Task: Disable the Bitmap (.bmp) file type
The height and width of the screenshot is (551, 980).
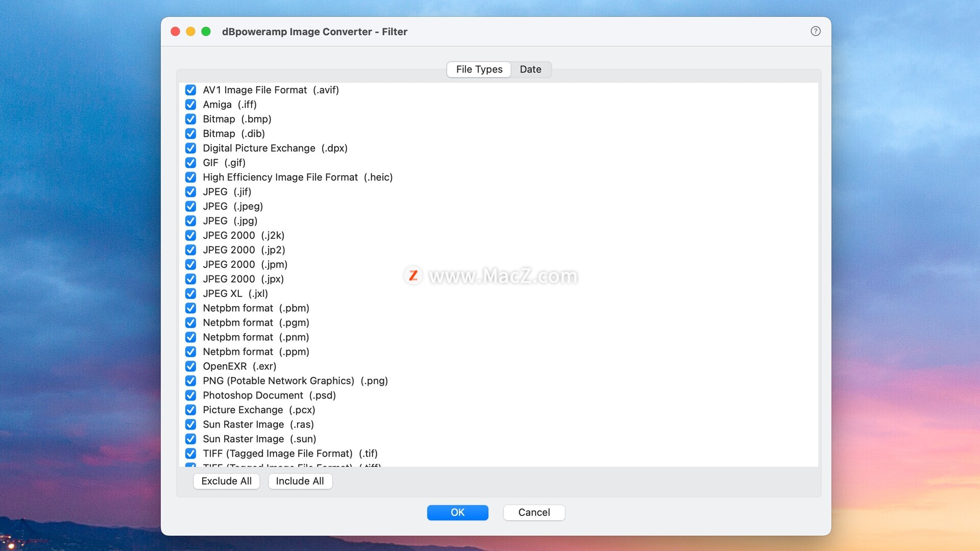Action: click(190, 119)
